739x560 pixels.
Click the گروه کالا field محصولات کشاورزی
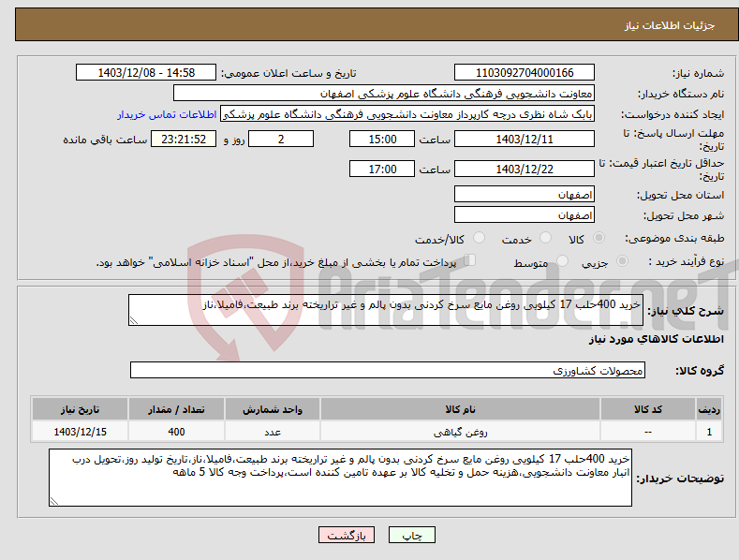coord(388,370)
